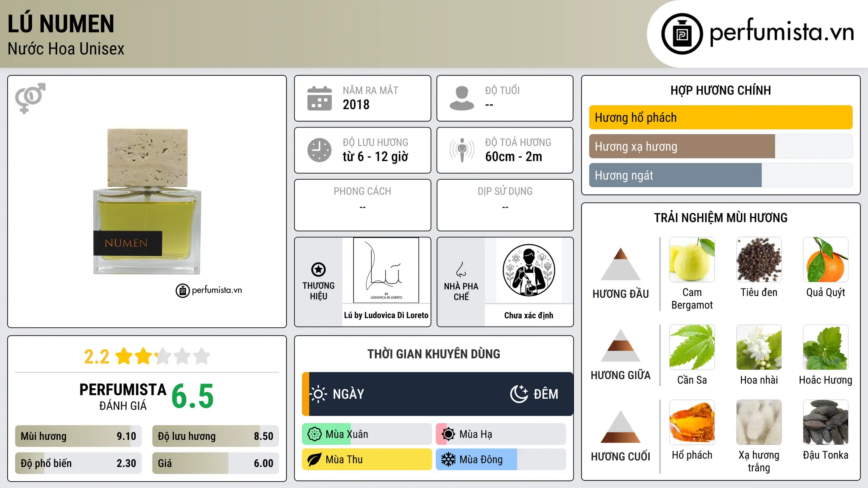Screen dimensions: 868x488
Task: Click the Mùa Hạ season bar
Action: (501, 434)
